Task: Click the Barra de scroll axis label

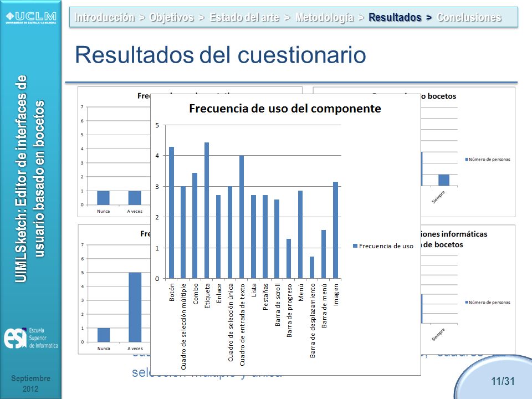Action: coord(277,305)
